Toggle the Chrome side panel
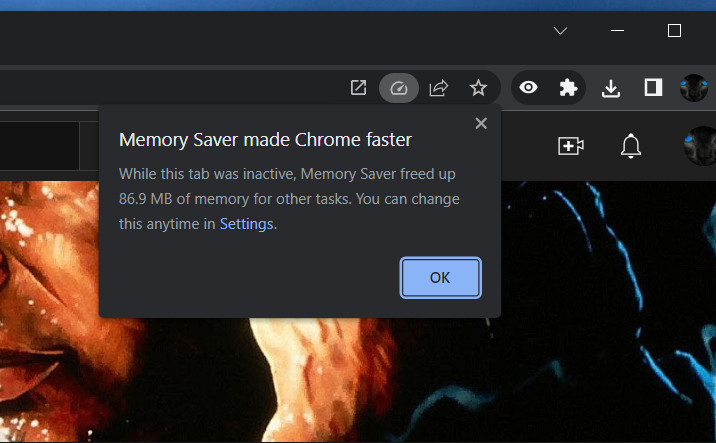Screen dimensions: 716x443 coord(653,88)
